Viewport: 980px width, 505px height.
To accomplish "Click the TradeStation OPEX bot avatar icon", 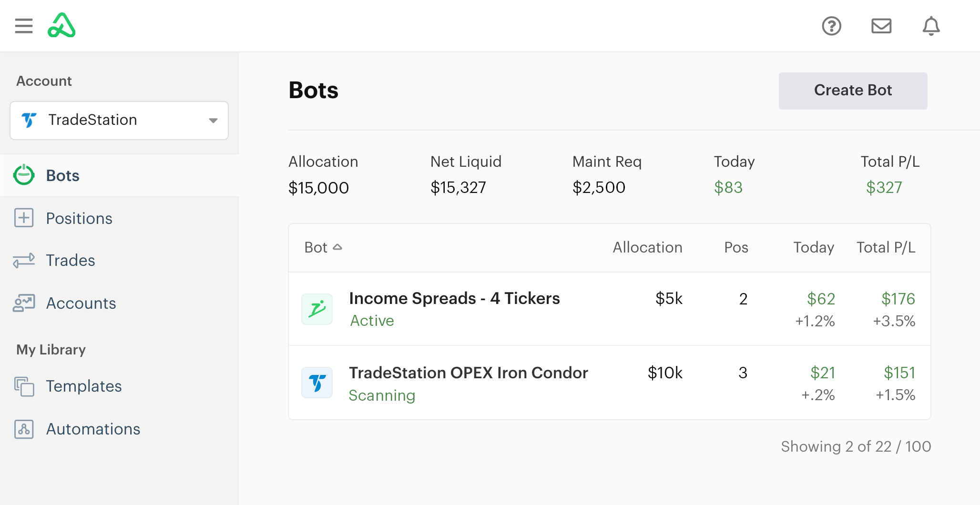I will [317, 383].
